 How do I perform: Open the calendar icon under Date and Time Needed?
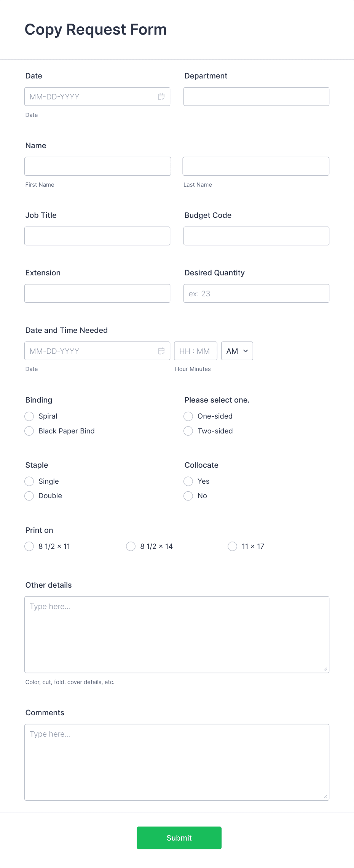(x=161, y=351)
